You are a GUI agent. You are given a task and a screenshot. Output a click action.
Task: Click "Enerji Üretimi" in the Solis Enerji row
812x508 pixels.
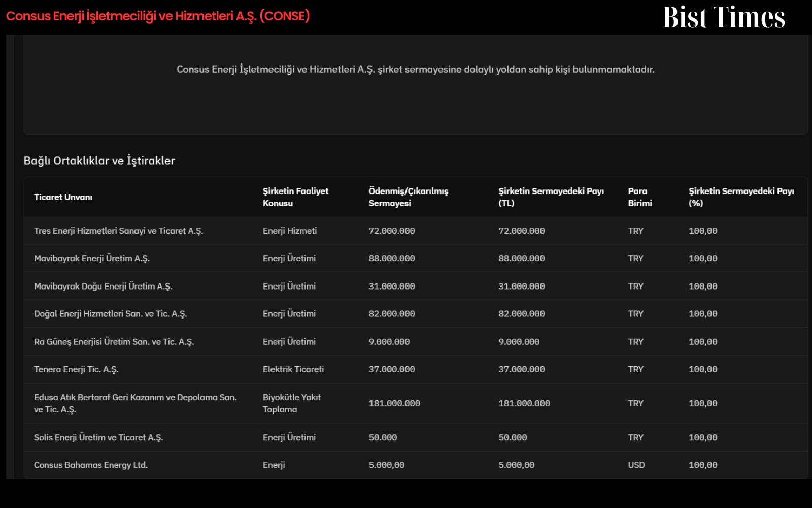coord(289,437)
